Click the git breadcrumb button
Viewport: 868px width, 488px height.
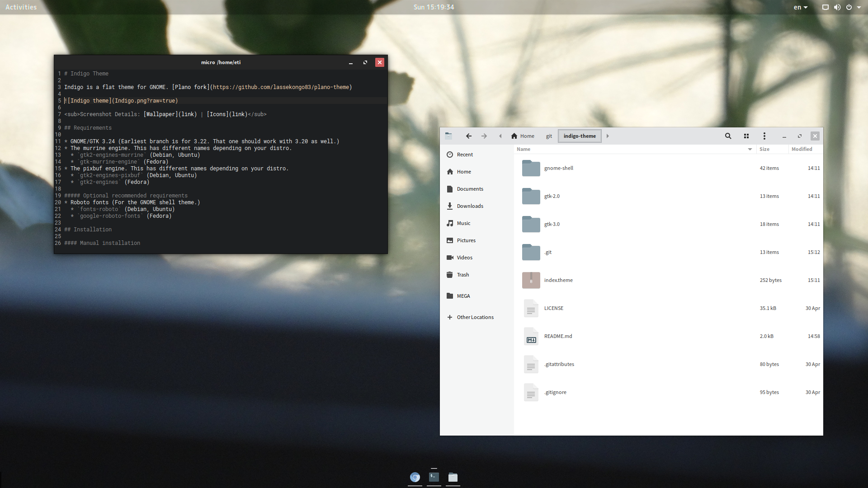tap(549, 136)
